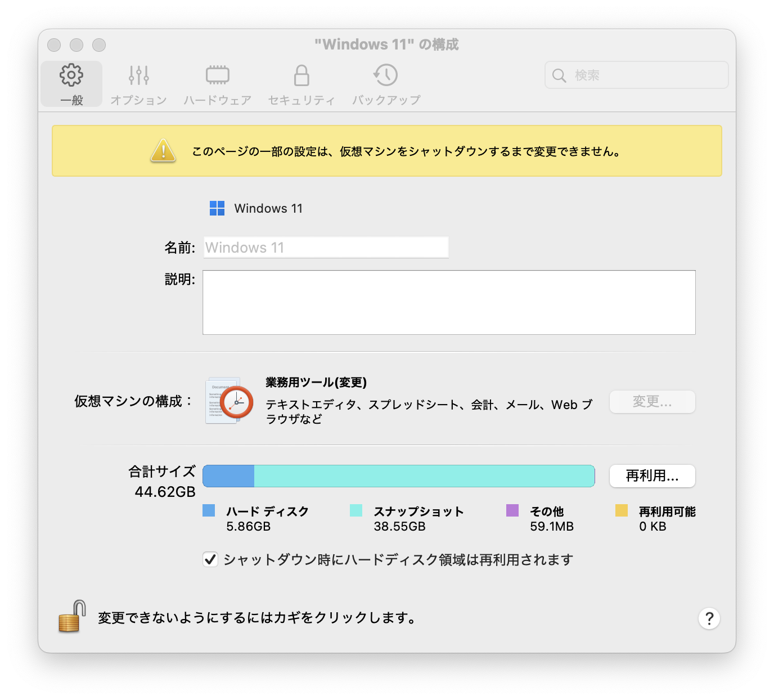
Task: Uncheck シャットダウン時にハードディスク領域は再利用されます checkbox
Action: tap(210, 559)
